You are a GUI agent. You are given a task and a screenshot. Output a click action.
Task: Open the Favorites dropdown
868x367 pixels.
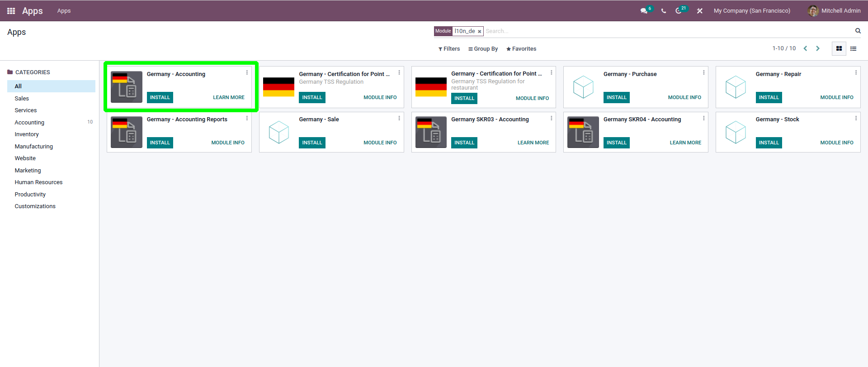521,49
